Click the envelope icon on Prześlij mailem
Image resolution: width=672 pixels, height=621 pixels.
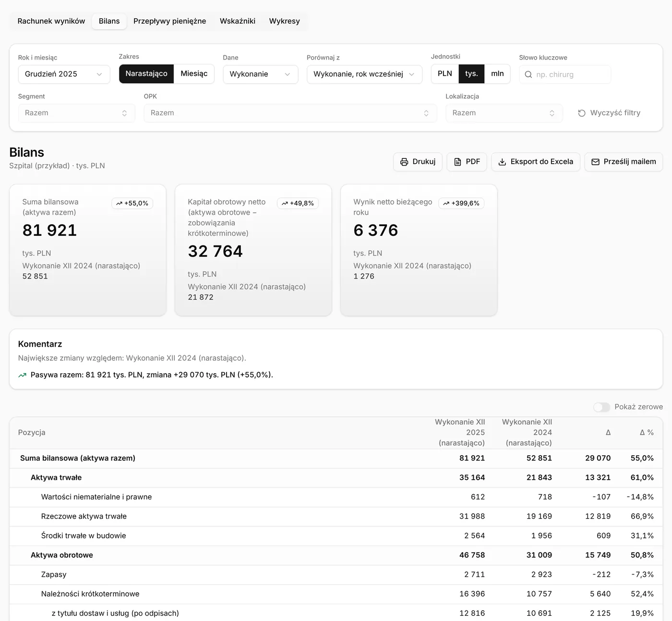point(595,162)
